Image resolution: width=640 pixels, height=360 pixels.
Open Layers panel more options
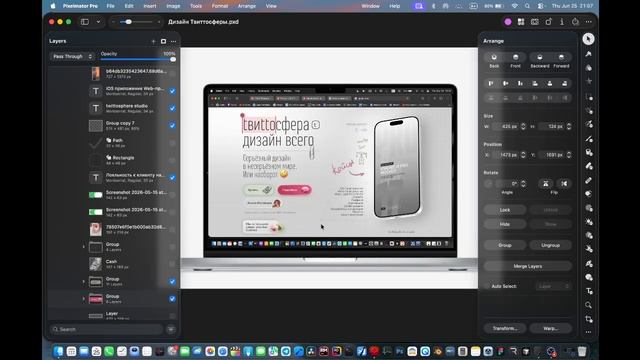pos(173,41)
